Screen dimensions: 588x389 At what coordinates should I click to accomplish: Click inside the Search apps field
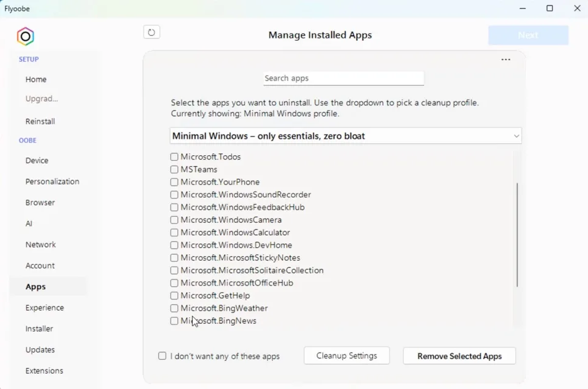tap(343, 78)
